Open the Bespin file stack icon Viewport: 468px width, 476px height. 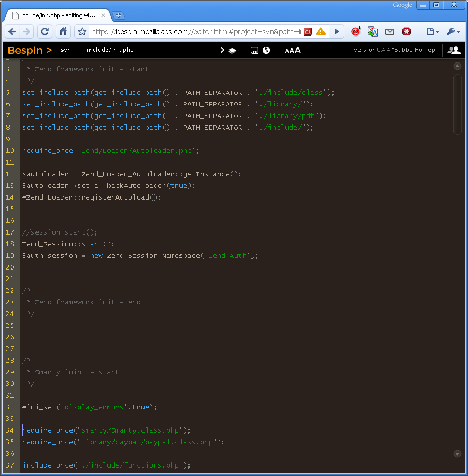pyautogui.click(x=232, y=51)
